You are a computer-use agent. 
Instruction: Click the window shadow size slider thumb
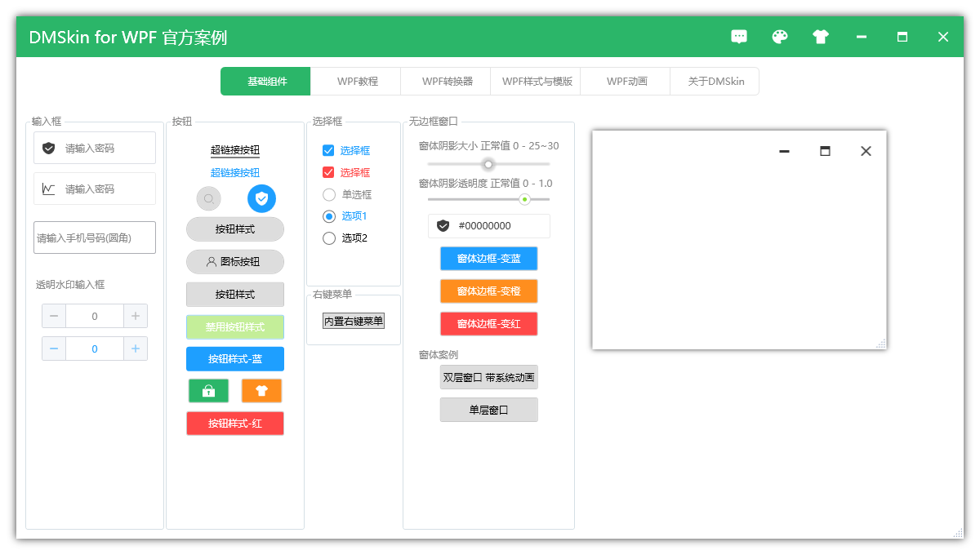point(488,164)
